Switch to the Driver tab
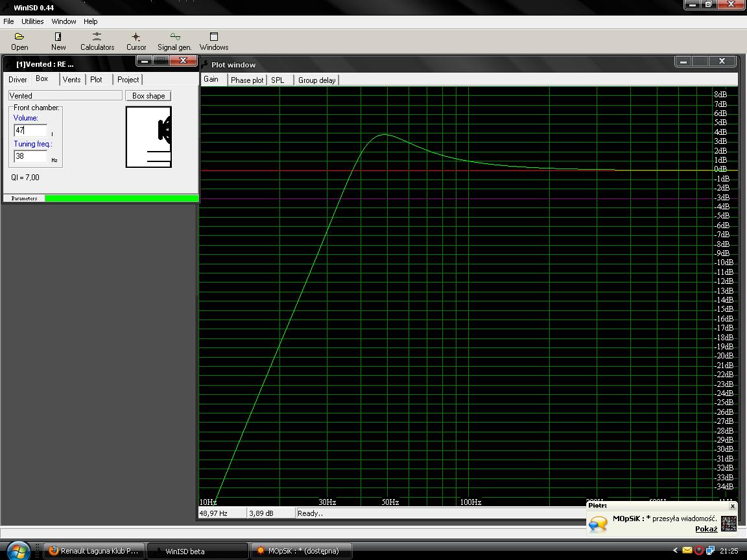 tap(18, 80)
